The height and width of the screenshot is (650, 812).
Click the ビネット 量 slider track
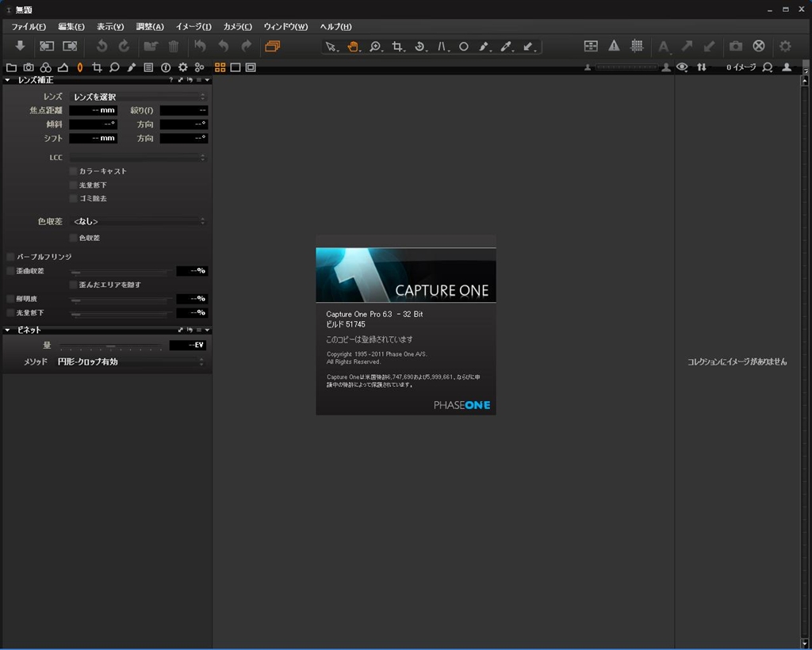tap(111, 346)
